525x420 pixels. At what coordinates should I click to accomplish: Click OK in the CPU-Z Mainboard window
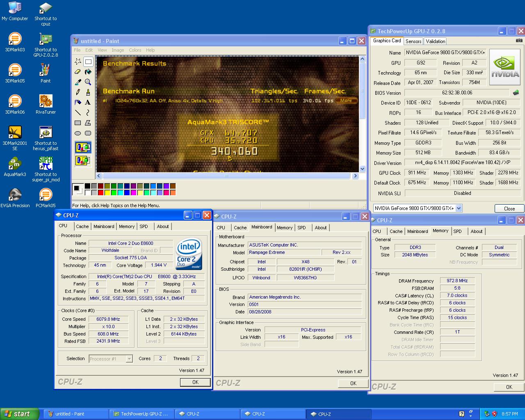(x=353, y=383)
